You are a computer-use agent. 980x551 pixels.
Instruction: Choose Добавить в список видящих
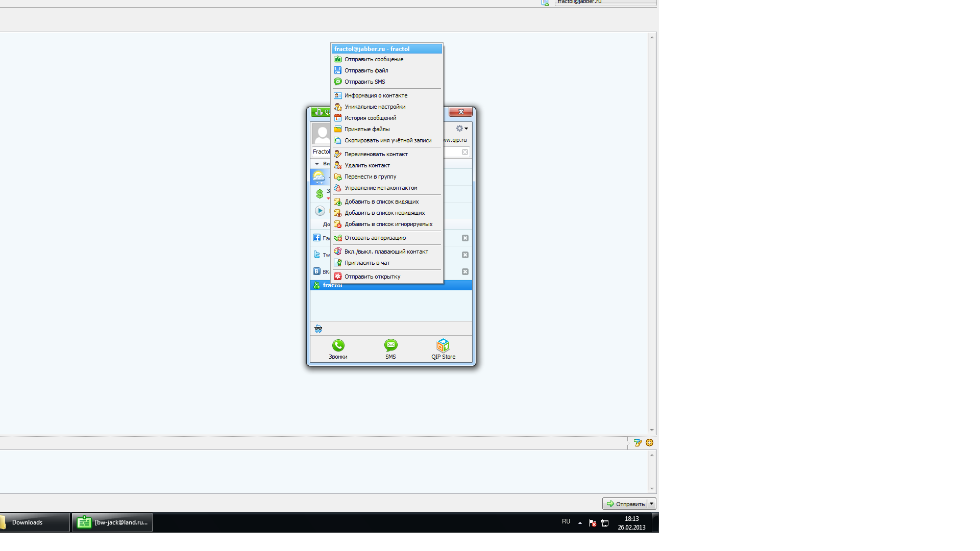[387, 202]
